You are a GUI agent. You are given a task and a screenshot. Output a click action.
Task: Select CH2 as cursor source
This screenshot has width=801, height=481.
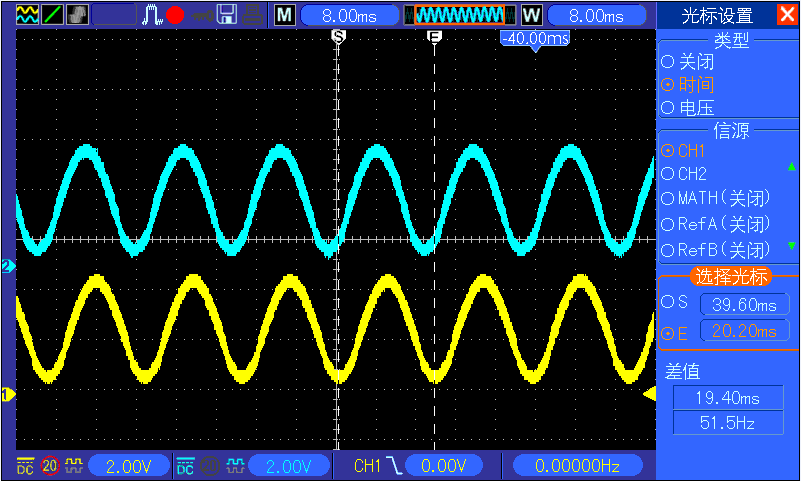(x=667, y=174)
